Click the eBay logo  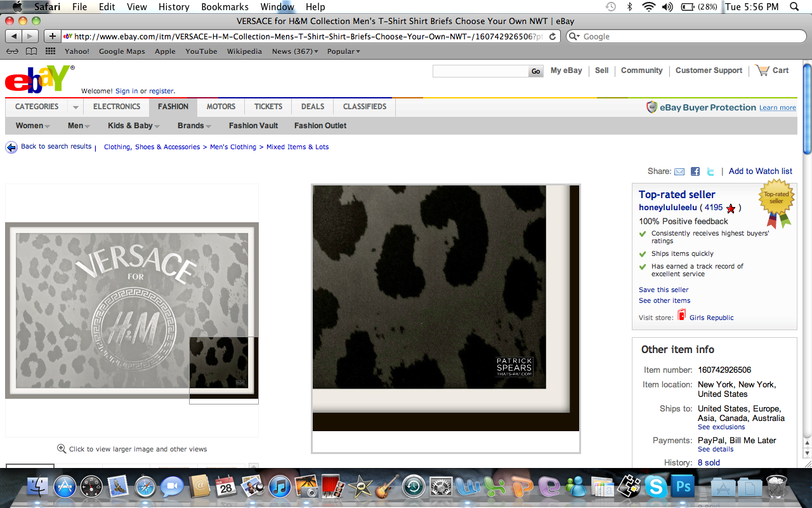pos(39,79)
